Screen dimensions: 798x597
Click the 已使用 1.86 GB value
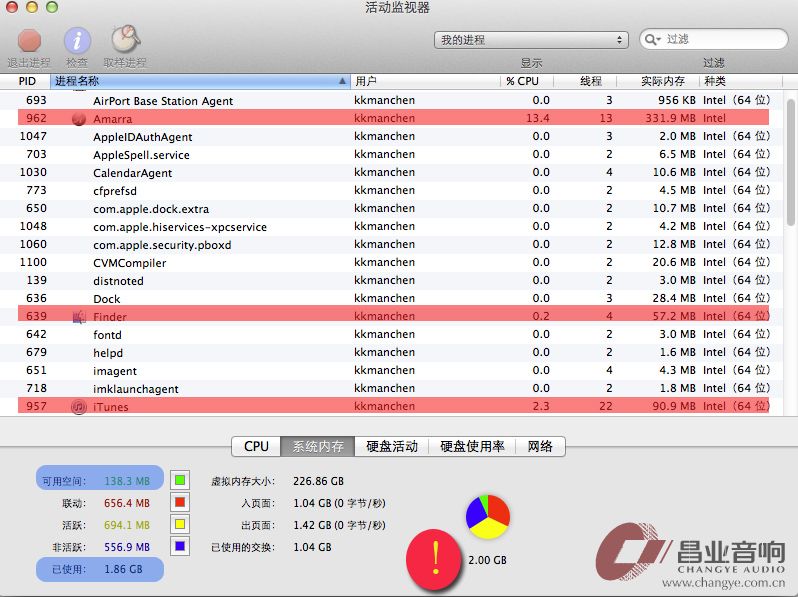pos(123,569)
